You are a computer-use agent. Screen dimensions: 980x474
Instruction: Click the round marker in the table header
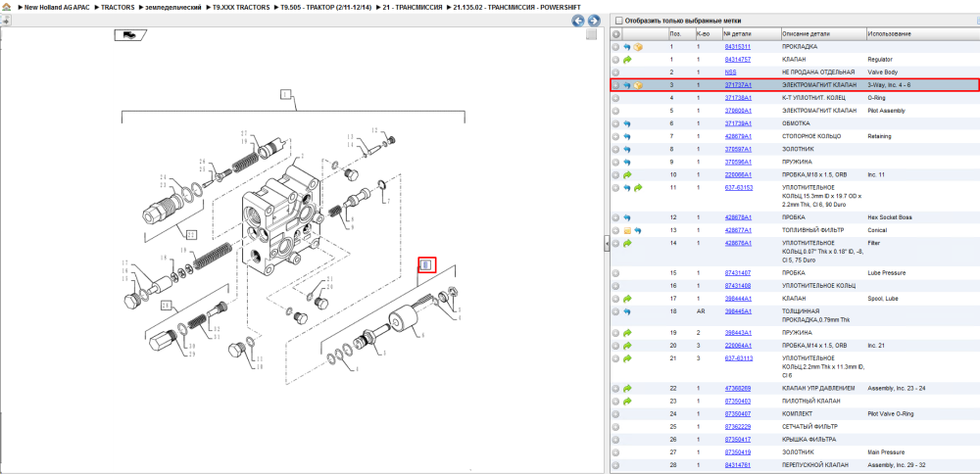click(615, 33)
